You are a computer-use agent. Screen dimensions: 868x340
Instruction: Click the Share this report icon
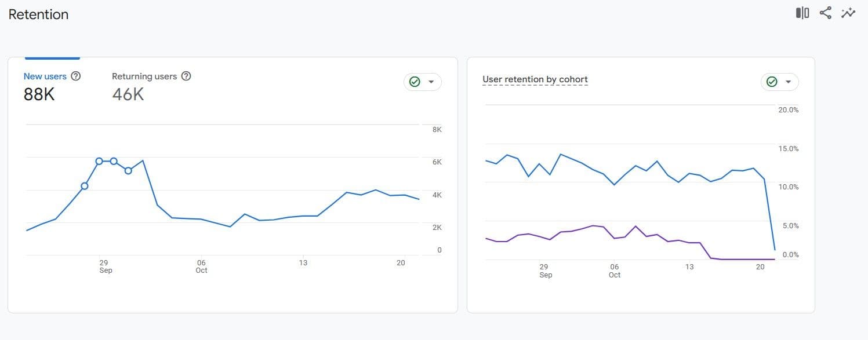pos(825,12)
